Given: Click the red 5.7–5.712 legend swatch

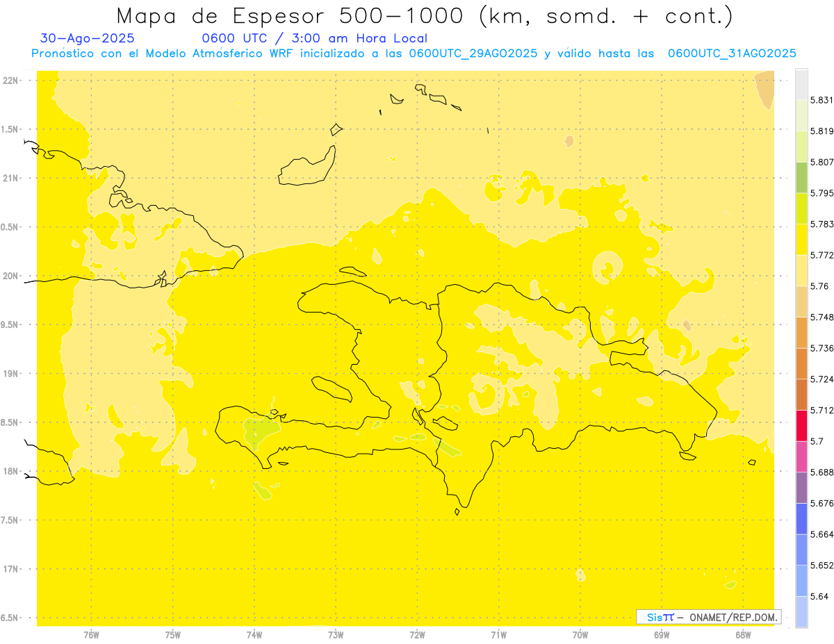Looking at the screenshot, I should tap(801, 425).
